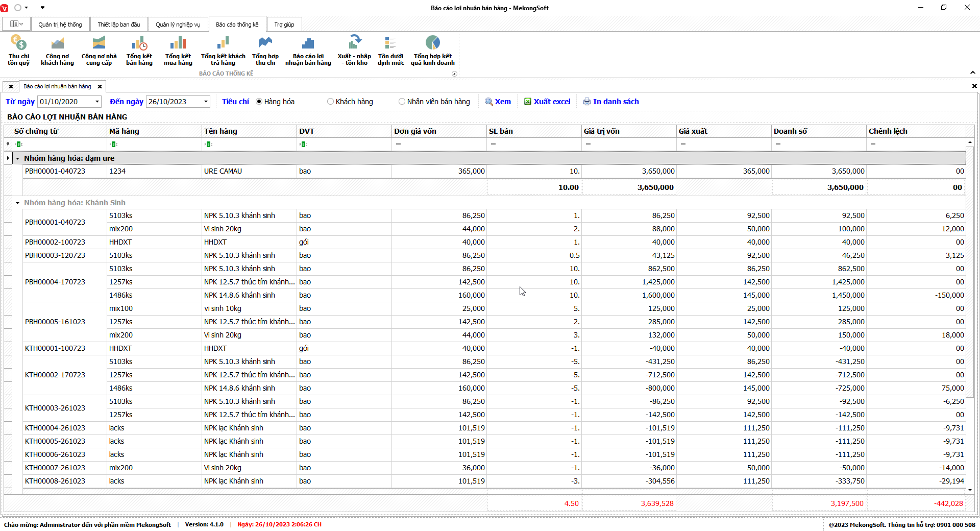Collapse the Khánh Sinh product group
The image size is (980, 531).
pyautogui.click(x=17, y=203)
